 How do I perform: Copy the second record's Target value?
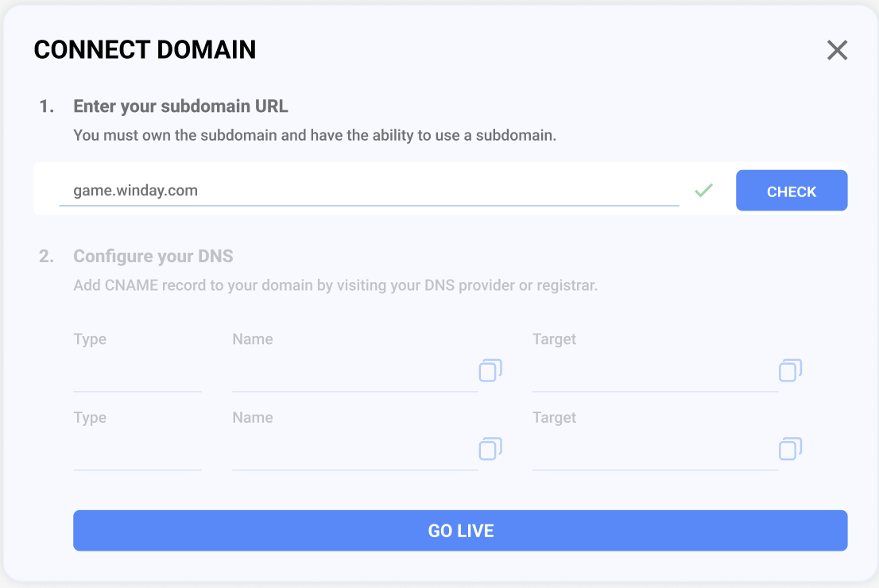click(790, 449)
